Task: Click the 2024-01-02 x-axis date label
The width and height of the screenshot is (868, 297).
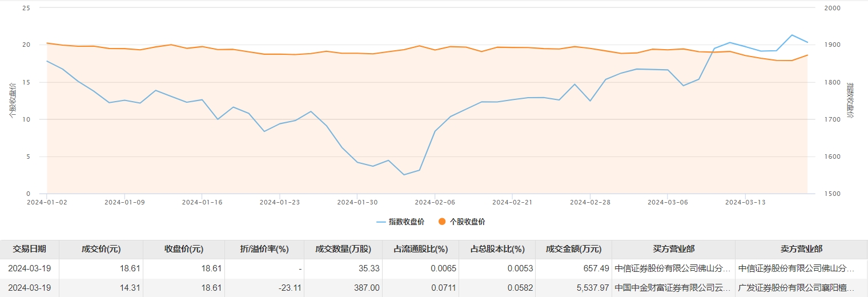Action: (x=47, y=202)
